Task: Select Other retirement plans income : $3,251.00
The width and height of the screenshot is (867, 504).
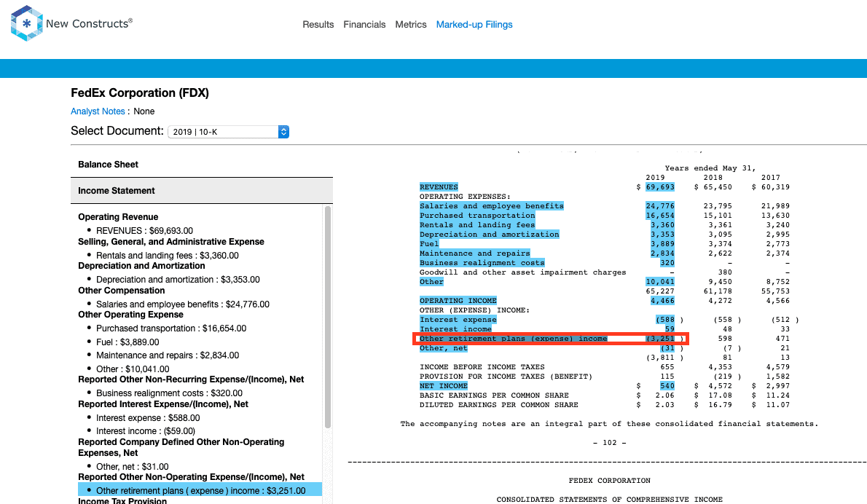Action: point(200,490)
